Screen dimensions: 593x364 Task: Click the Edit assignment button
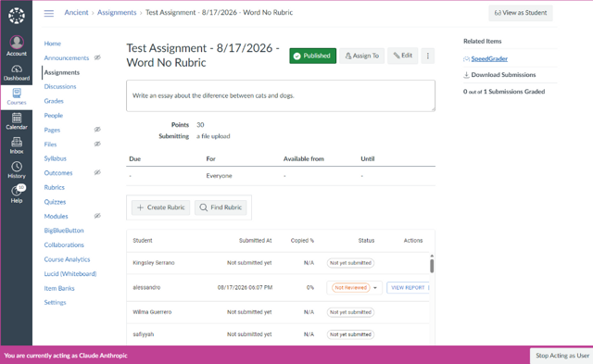(x=402, y=56)
